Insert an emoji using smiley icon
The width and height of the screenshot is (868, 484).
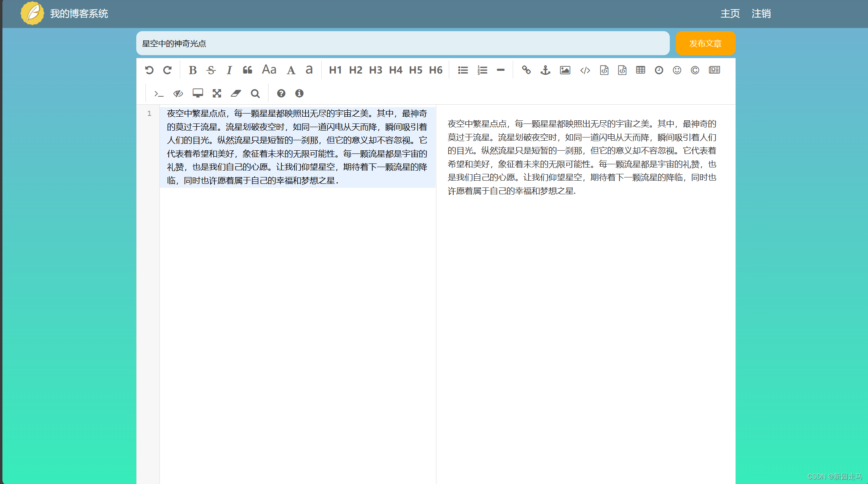(677, 70)
